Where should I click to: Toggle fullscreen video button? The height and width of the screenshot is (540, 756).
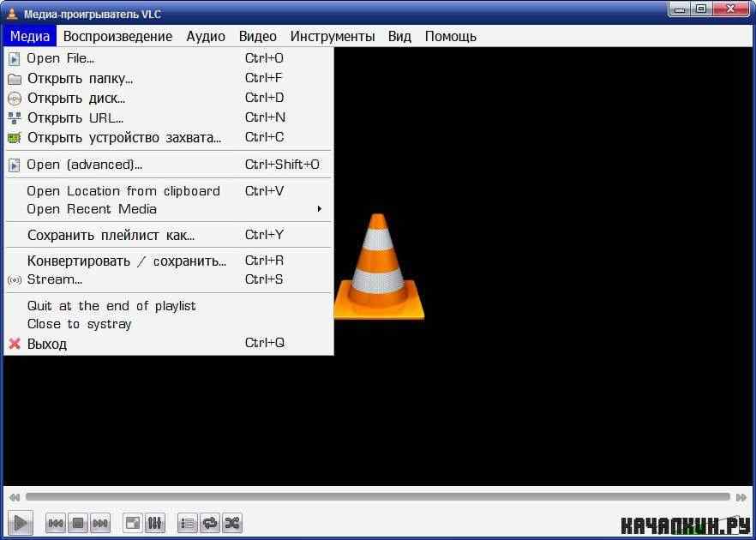pos(133,523)
